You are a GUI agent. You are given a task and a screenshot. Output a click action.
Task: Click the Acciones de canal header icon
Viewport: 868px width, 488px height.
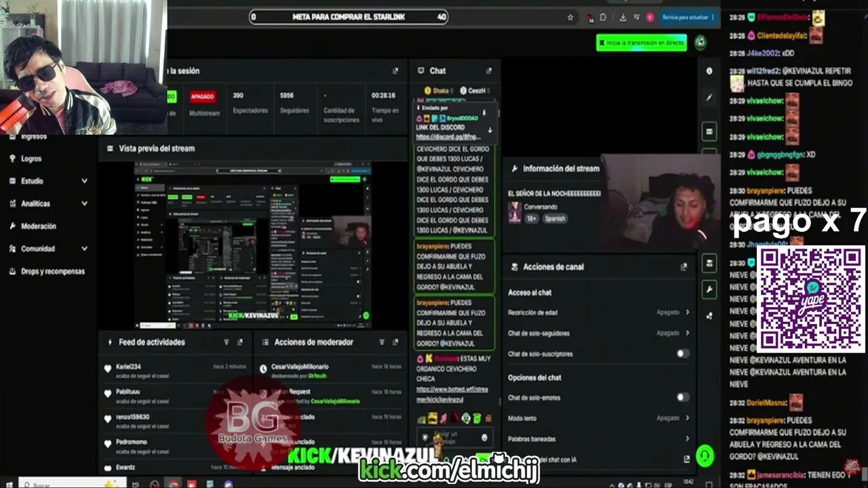coord(515,267)
